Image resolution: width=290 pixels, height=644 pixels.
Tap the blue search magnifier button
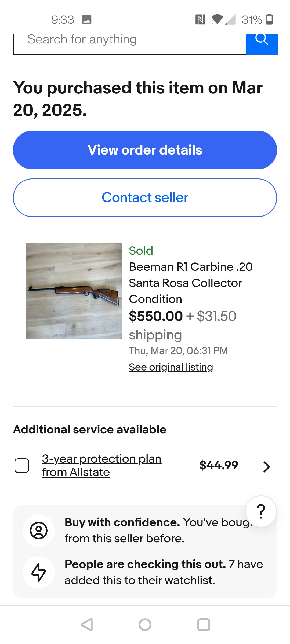262,44
